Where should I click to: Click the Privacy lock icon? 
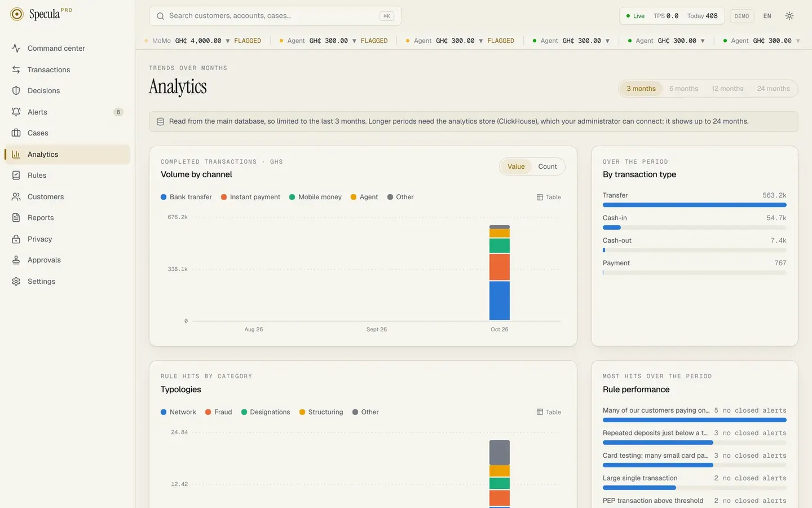[x=16, y=239]
